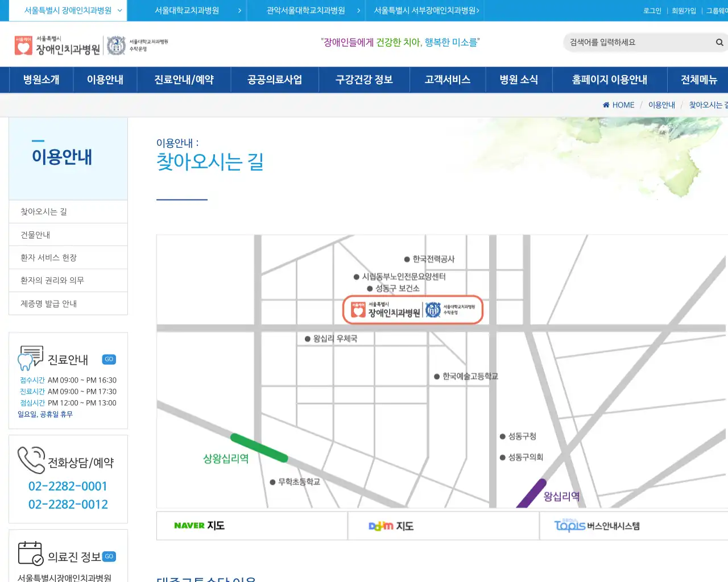This screenshot has width=728, height=582.
Task: Click the 로그인 link
Action: coord(652,11)
